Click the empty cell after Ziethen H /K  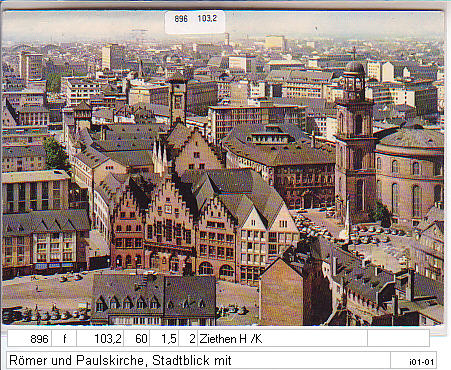pos(398,339)
